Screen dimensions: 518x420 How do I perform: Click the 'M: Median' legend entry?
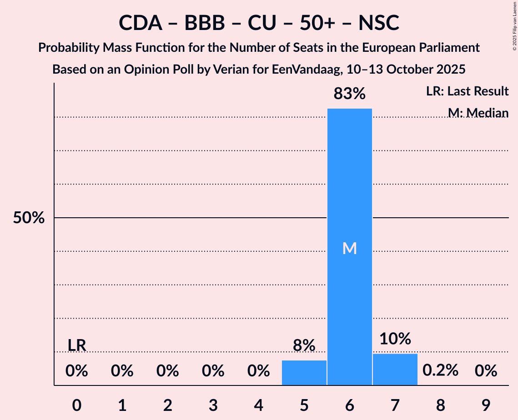(x=478, y=113)
